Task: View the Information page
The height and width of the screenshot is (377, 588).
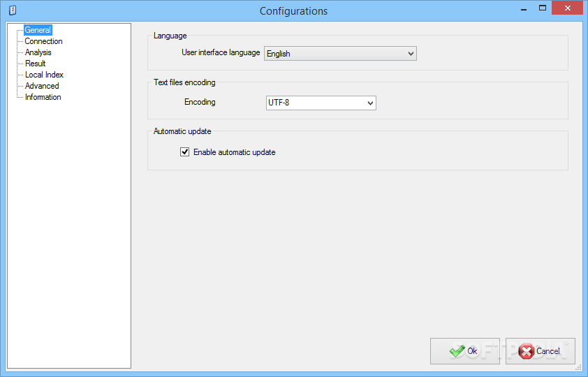Action: [x=43, y=97]
